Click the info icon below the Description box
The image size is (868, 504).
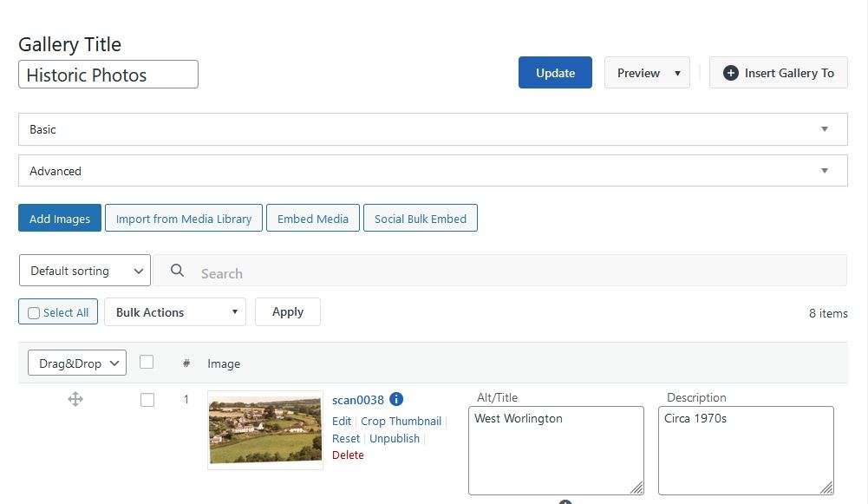[565, 501]
